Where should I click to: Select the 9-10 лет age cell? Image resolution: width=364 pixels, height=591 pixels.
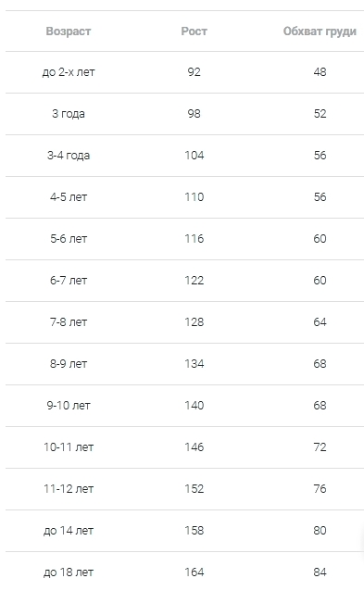(69, 406)
